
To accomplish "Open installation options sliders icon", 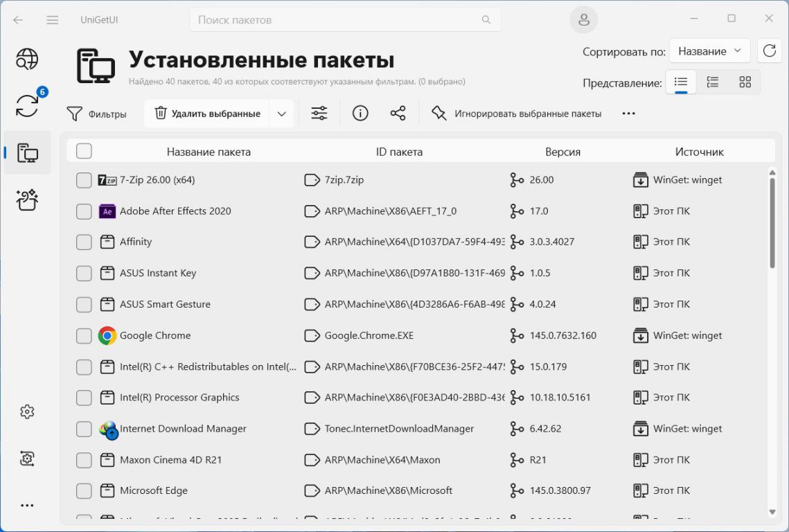I will (319, 114).
